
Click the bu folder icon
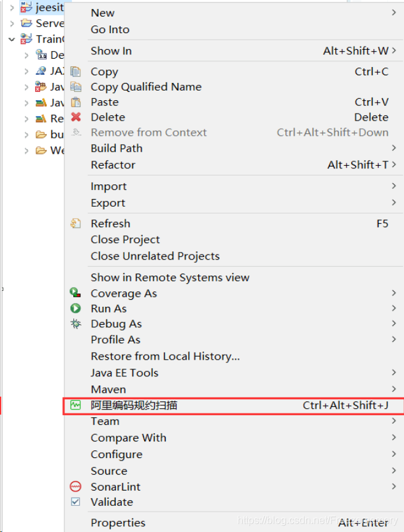pyautogui.click(x=41, y=135)
